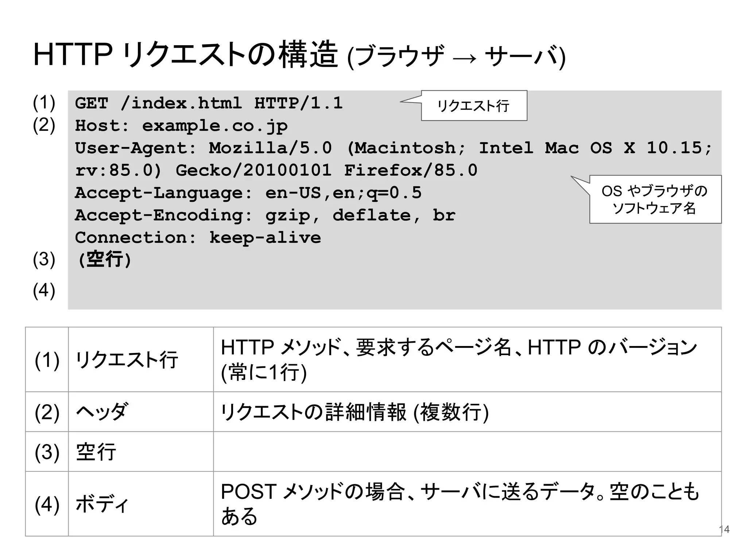The height and width of the screenshot is (560, 747).
Task: Click the 'Accept-Encoding: gzip, deflate, br' line
Action: click(265, 215)
